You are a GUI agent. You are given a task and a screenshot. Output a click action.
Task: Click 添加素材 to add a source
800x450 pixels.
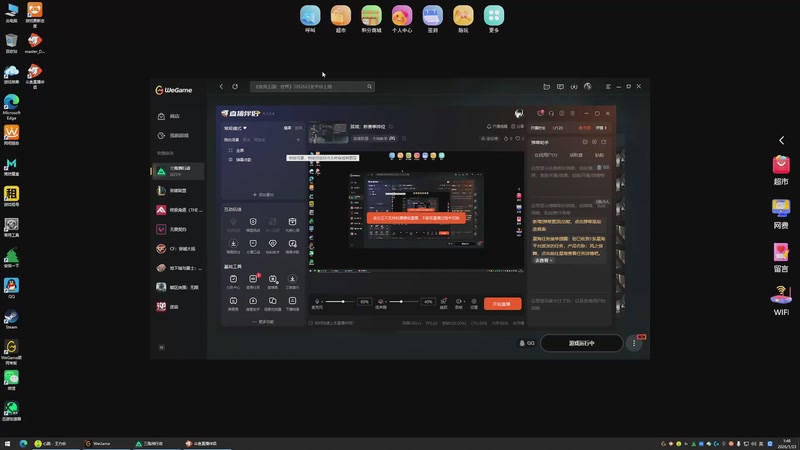pyautogui.click(x=263, y=194)
